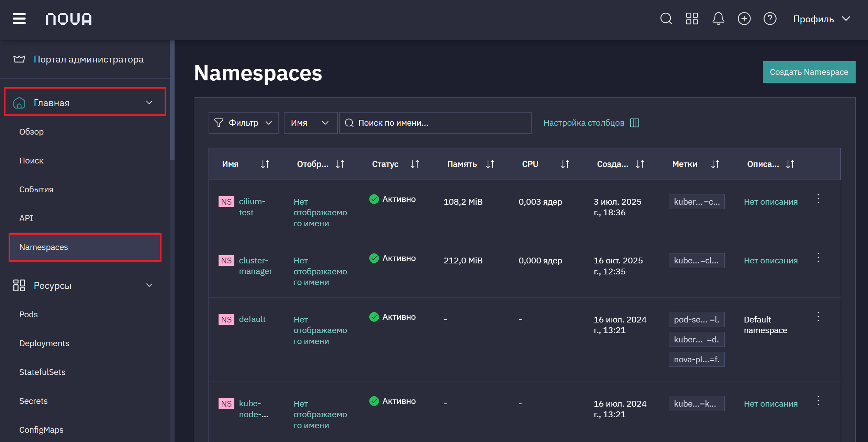Click the sidebar vertical scrollbar
Viewport: 868px width, 442px height.
coord(172,100)
